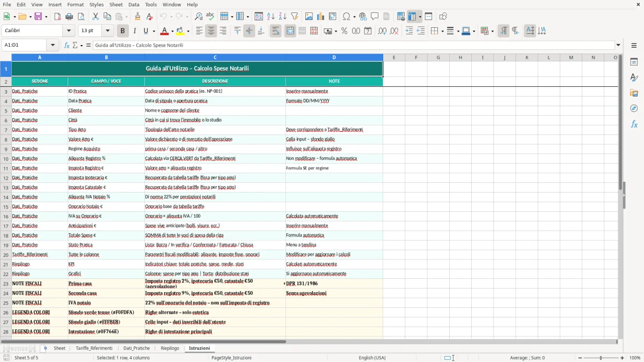Insert a chart from toolbar

(x=321, y=17)
